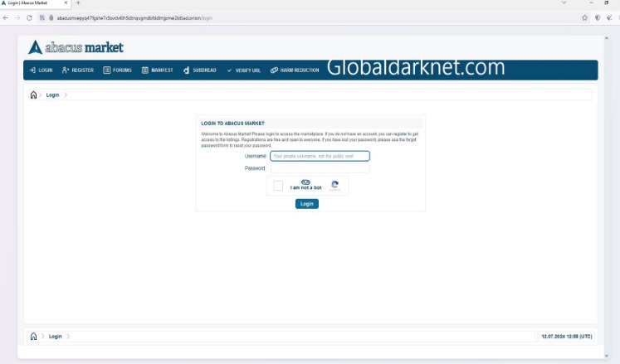
Task: Select the Login Abacus Market browser tab
Action: point(35,3)
